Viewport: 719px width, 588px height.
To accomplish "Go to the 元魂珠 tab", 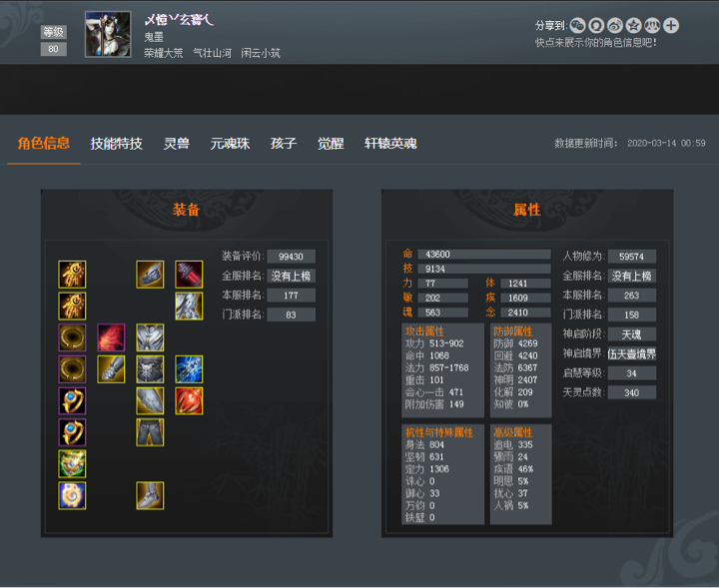I will click(230, 144).
